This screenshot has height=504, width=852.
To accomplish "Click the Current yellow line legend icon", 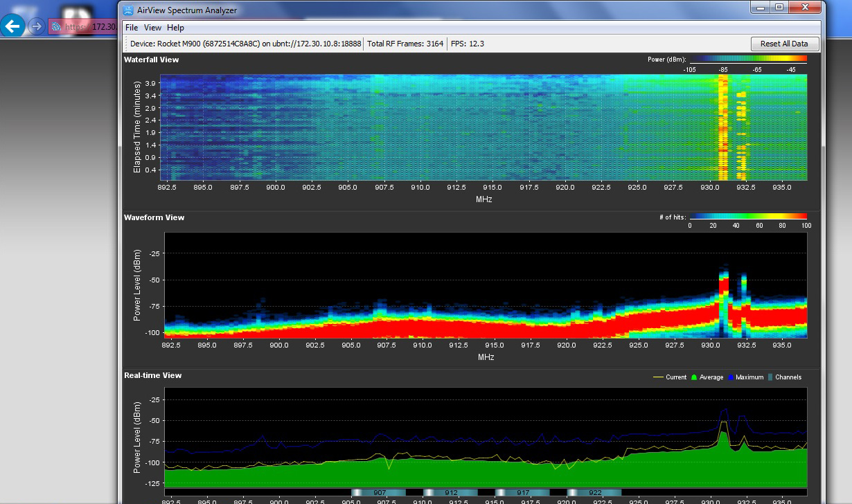I will (x=658, y=377).
